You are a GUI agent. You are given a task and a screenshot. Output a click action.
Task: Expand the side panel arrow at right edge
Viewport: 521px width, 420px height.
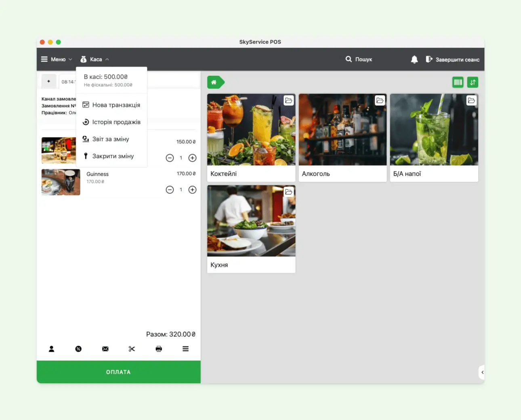482,372
